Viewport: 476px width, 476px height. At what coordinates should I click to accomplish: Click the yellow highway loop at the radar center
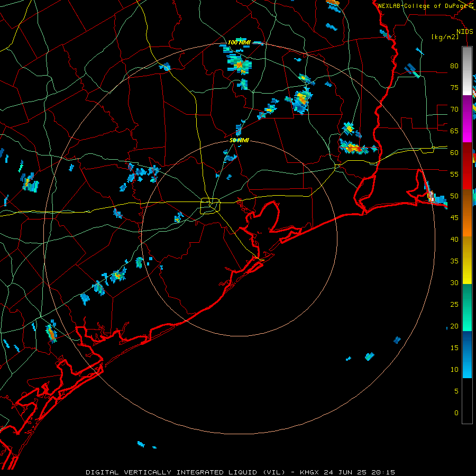tap(210, 206)
